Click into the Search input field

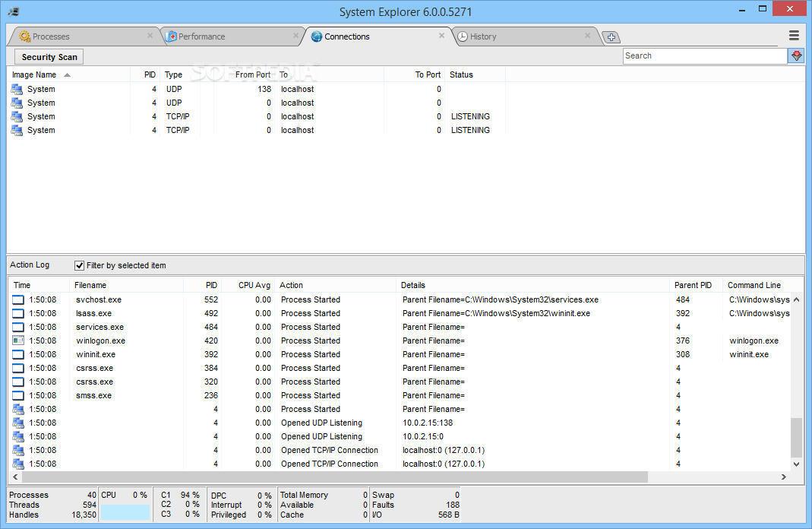[705, 56]
